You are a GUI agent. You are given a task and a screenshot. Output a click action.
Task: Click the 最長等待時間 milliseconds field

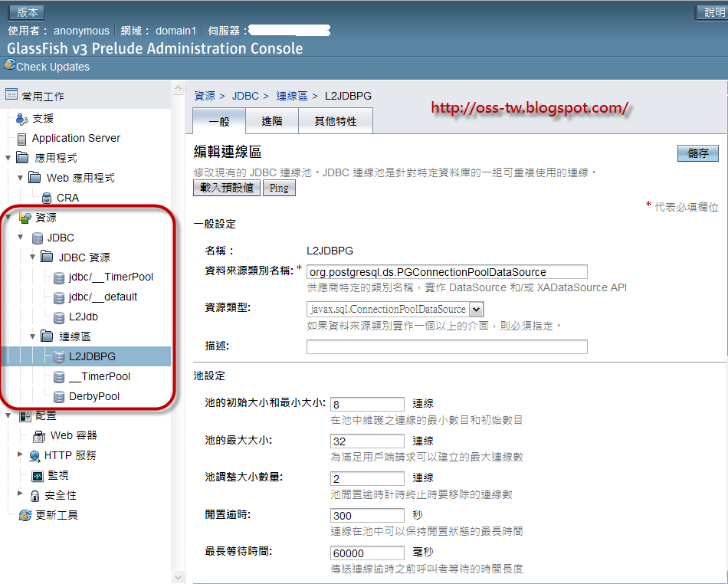pos(367,553)
